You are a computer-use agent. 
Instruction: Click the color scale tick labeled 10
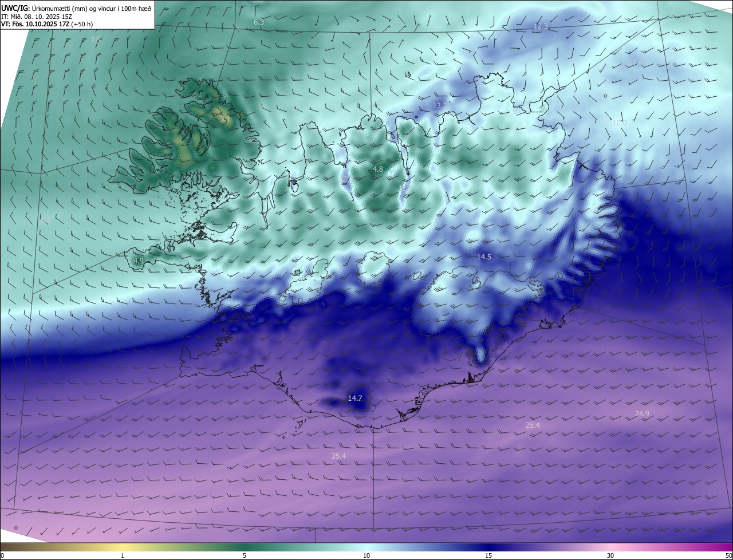[x=366, y=555]
